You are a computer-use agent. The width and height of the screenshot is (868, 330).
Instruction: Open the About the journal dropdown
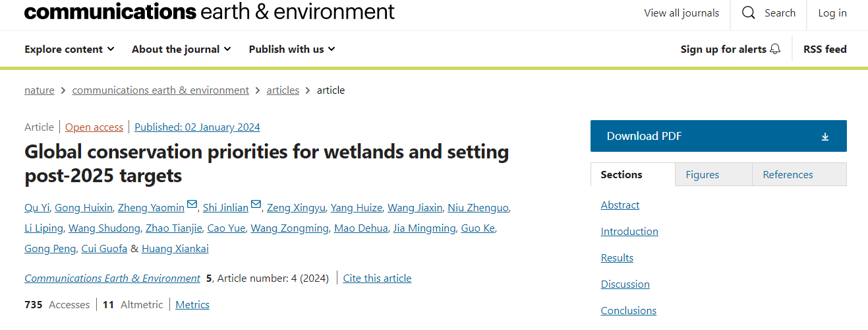pyautogui.click(x=181, y=49)
